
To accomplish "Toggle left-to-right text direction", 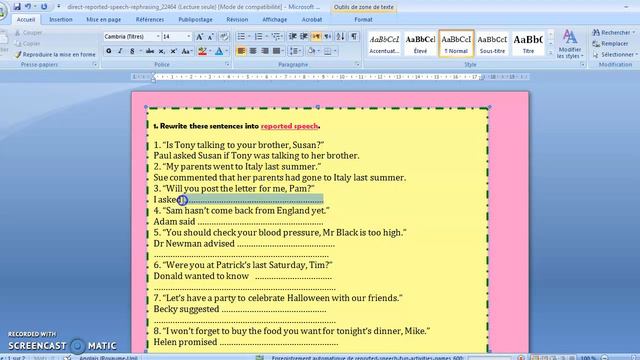I will (316, 37).
